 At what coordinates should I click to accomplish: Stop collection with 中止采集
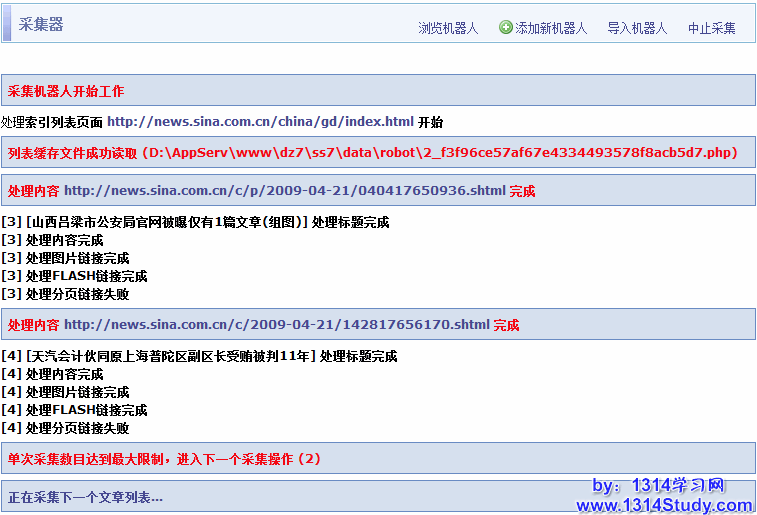712,29
